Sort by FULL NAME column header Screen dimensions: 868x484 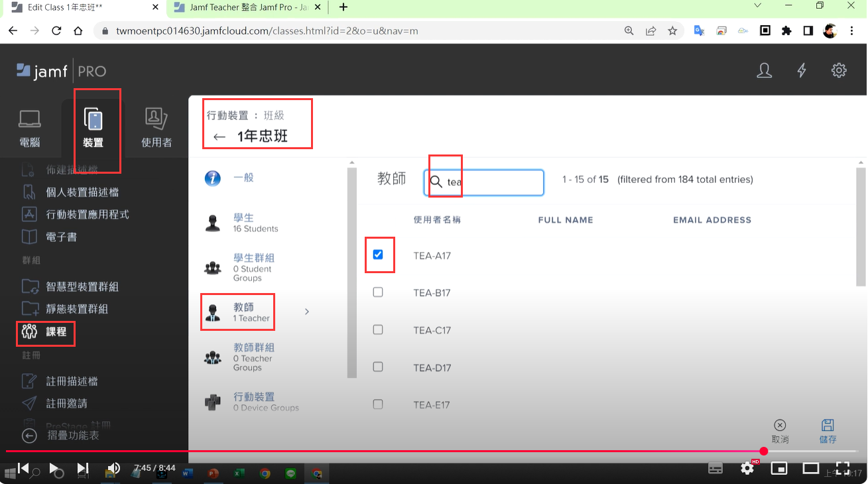566,219
